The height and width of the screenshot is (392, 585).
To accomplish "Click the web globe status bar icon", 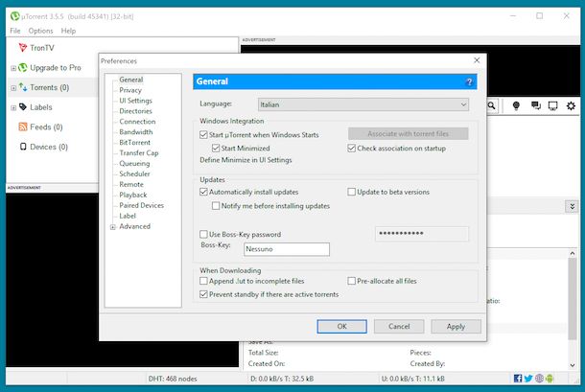I will point(539,379).
